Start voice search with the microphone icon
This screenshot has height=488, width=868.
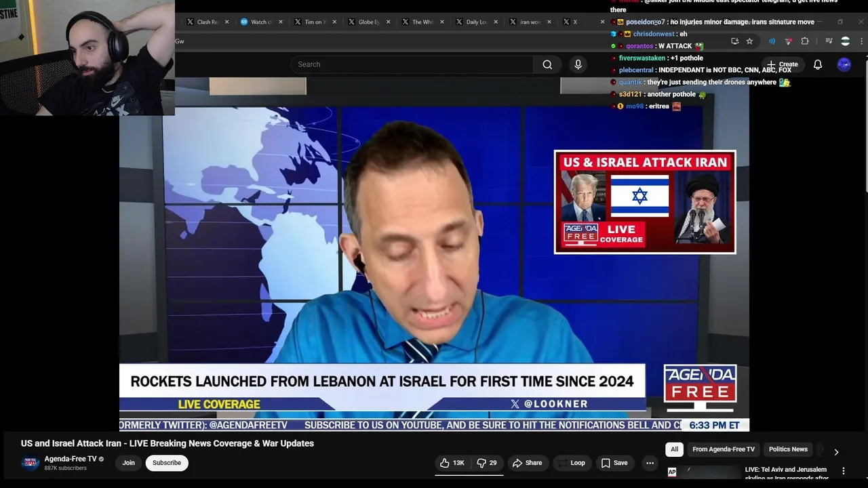click(x=578, y=64)
